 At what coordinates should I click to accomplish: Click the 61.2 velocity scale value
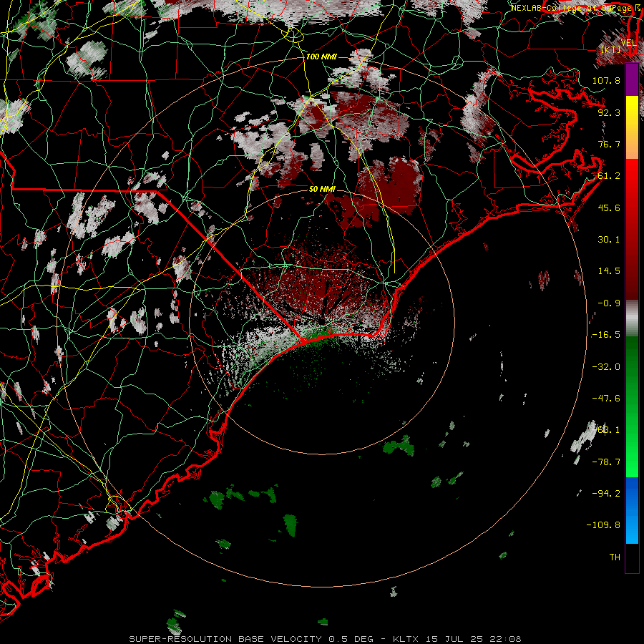click(x=609, y=176)
